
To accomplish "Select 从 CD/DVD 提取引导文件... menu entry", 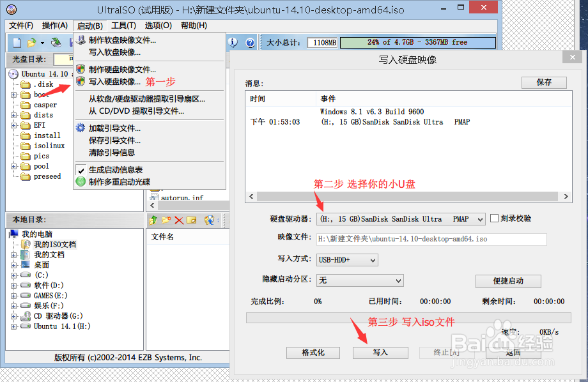I will pyautogui.click(x=137, y=111).
